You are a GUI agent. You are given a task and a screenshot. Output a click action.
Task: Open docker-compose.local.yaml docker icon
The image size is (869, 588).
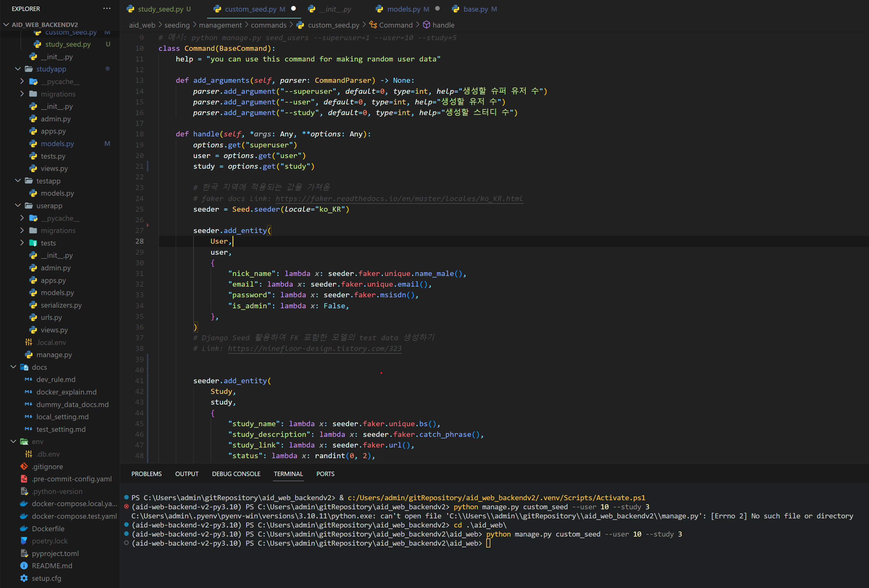[24, 504]
